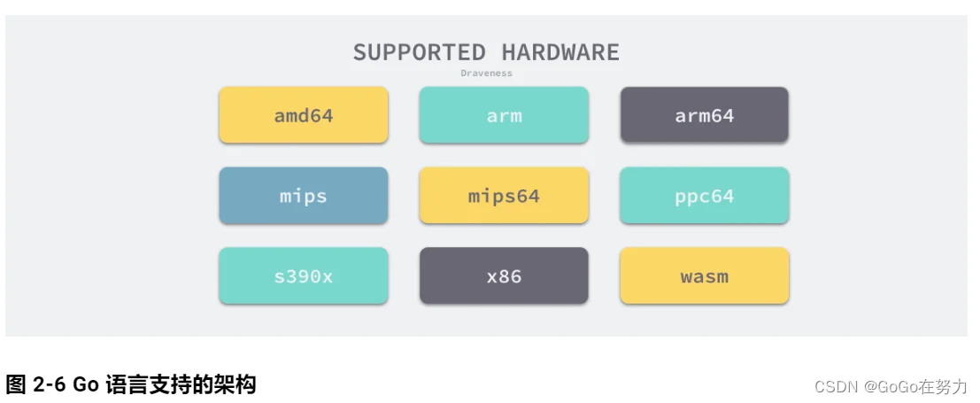Select the teal ppc64 box
Viewport: 980px width, 403px height.
click(x=705, y=195)
